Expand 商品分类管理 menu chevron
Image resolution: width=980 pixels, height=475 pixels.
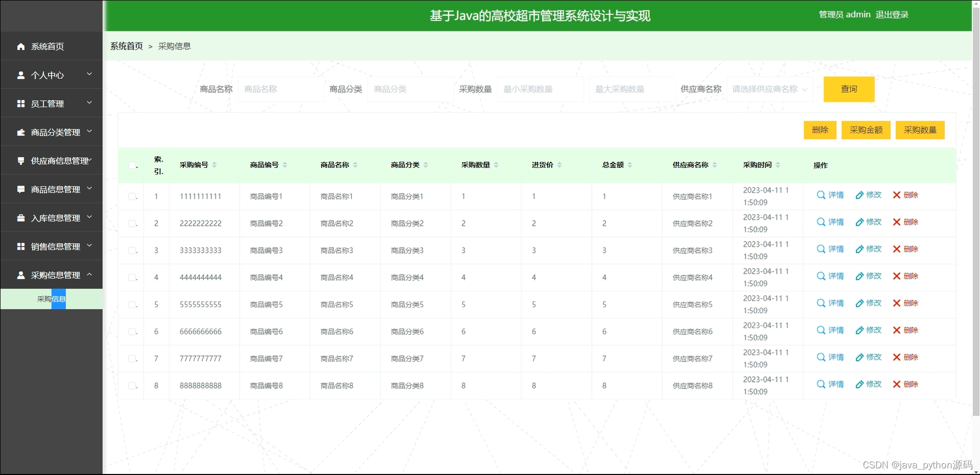pos(90,132)
